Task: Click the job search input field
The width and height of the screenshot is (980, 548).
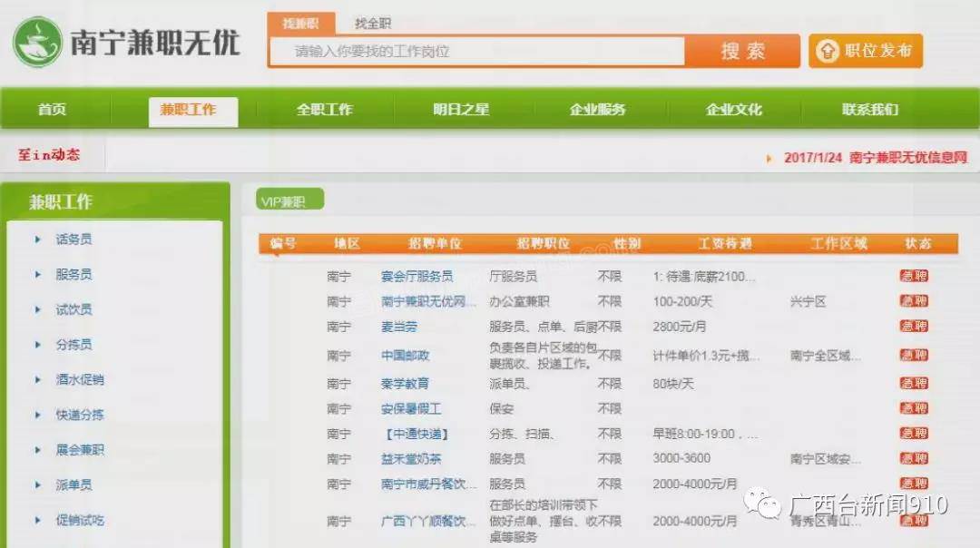Action: [476, 52]
